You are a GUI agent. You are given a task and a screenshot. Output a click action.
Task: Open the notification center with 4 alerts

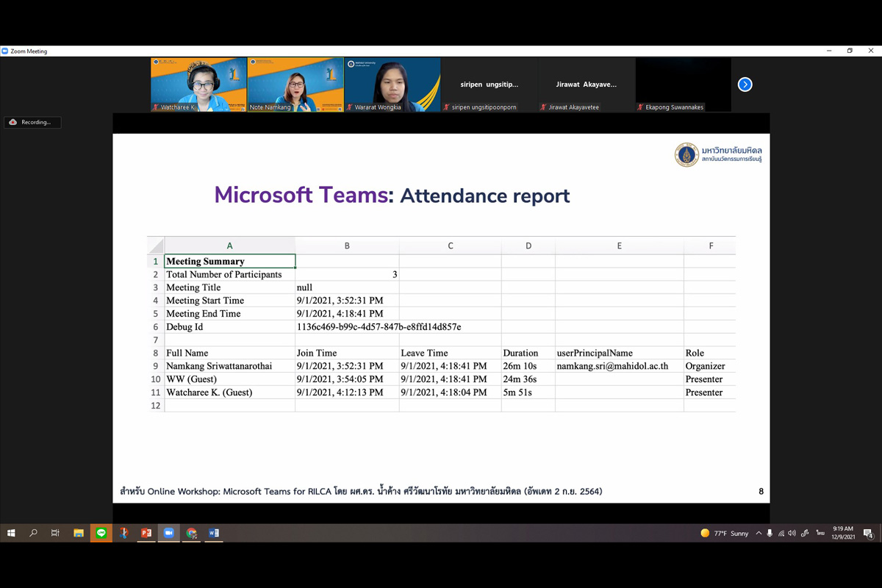click(x=868, y=533)
